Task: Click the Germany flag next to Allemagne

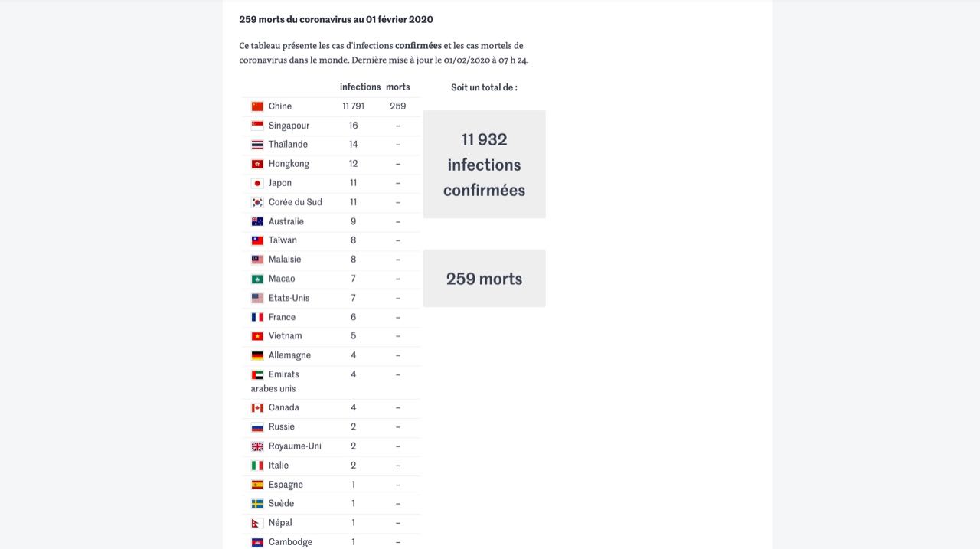Action: [257, 355]
